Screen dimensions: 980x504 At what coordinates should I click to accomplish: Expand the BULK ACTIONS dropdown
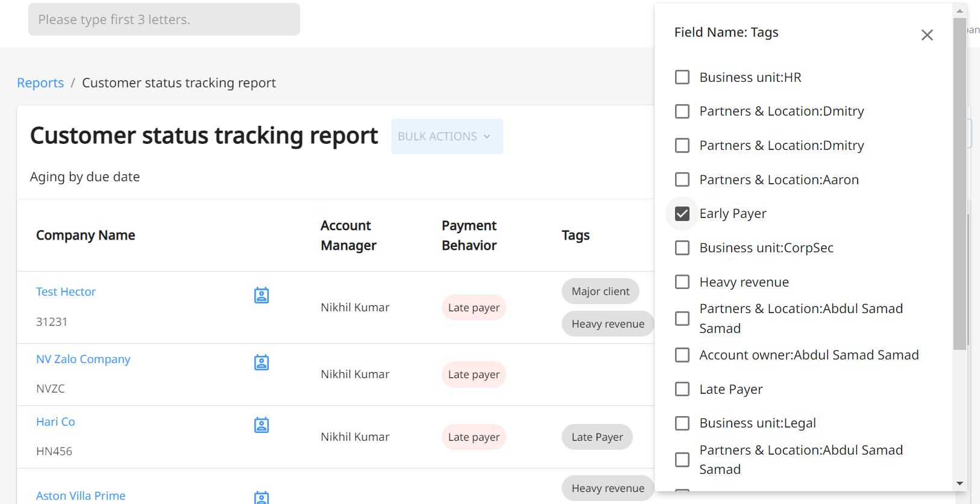tap(447, 136)
